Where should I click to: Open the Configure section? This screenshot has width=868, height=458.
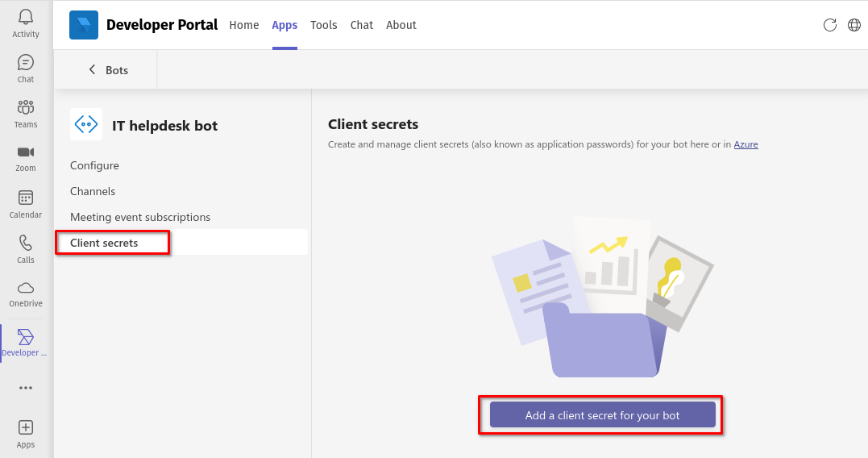point(94,165)
